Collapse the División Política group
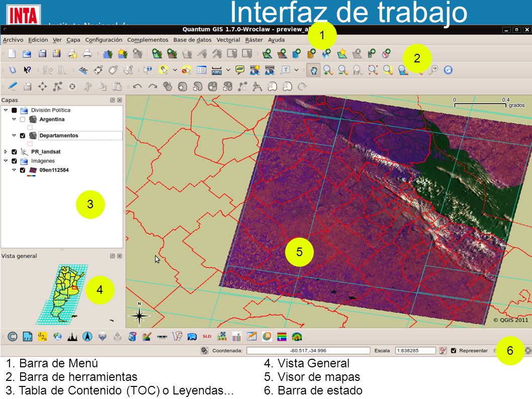532x399 pixels. click(6, 110)
